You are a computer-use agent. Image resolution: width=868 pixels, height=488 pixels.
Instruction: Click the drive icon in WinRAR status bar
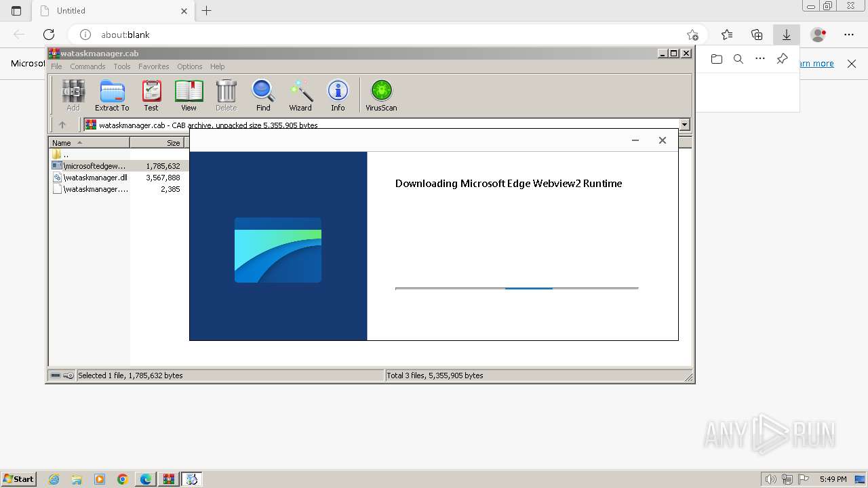(x=56, y=375)
